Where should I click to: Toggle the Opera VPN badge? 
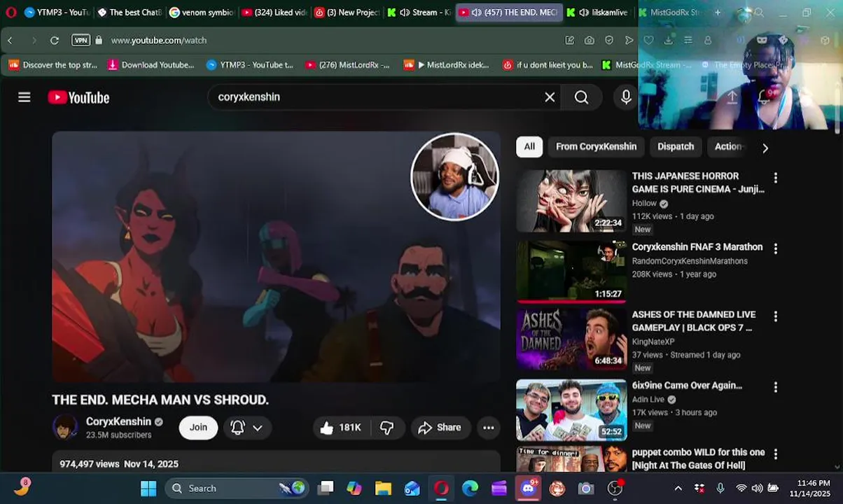click(81, 41)
